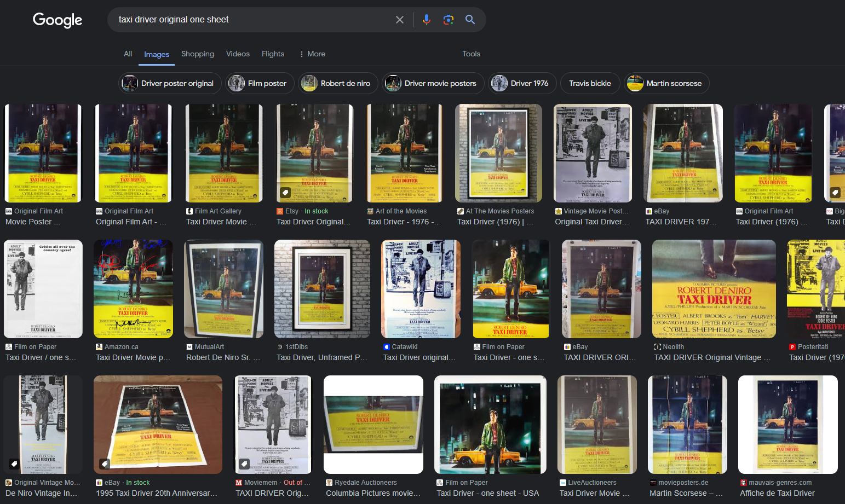Click the MutualArt favicon
Viewport: 845px width, 504px height.
click(x=189, y=347)
